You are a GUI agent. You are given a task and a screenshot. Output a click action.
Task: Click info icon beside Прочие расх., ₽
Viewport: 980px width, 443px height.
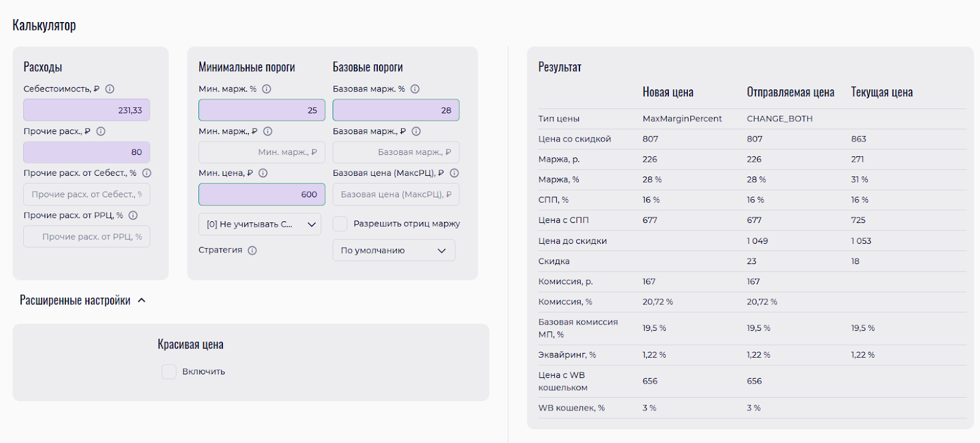[x=101, y=131]
